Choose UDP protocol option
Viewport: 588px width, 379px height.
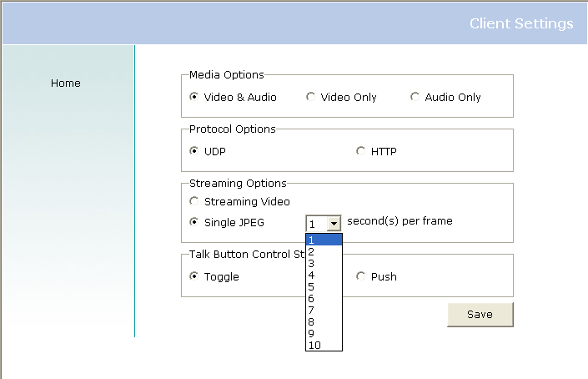194,151
